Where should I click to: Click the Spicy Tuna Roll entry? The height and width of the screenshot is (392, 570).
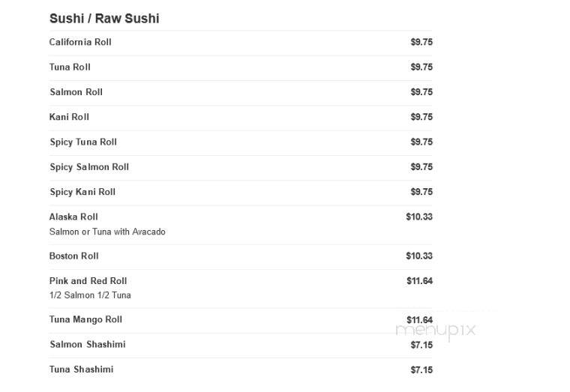[83, 142]
